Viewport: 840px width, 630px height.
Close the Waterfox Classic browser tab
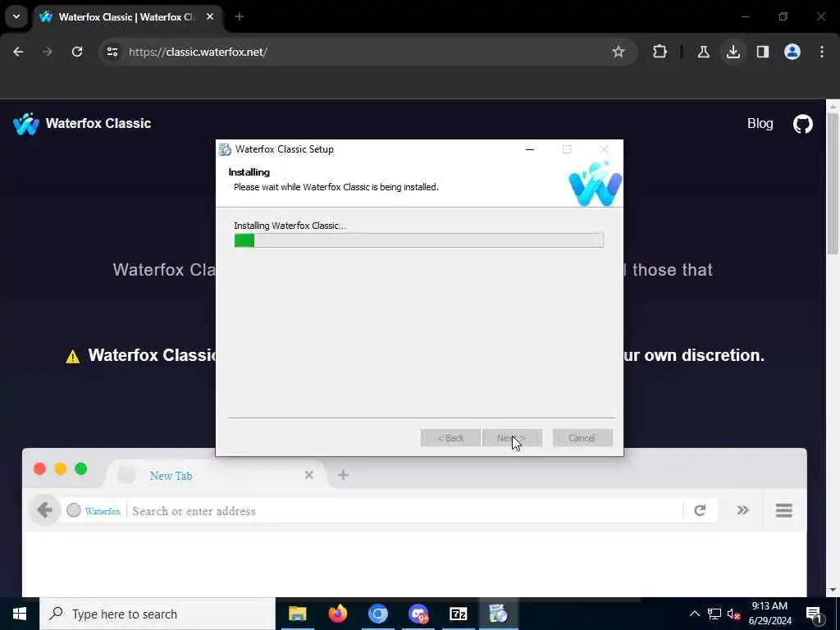[210, 17]
